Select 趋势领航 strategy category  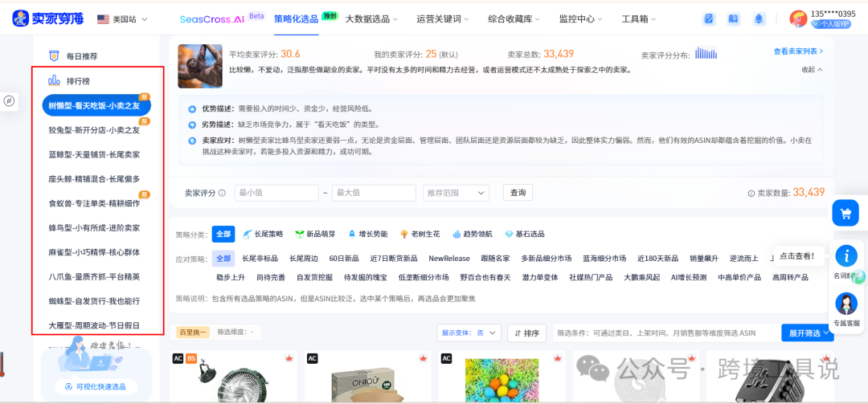[x=473, y=234]
